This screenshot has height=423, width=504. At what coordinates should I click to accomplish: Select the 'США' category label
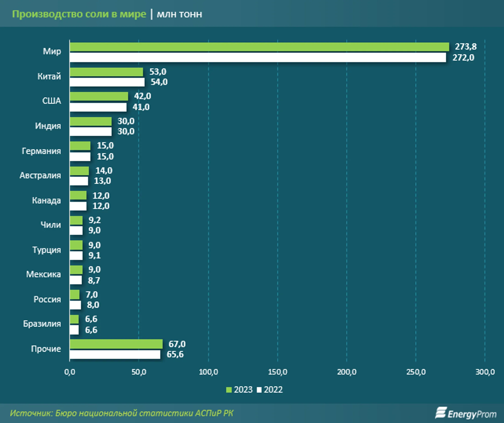tap(52, 101)
